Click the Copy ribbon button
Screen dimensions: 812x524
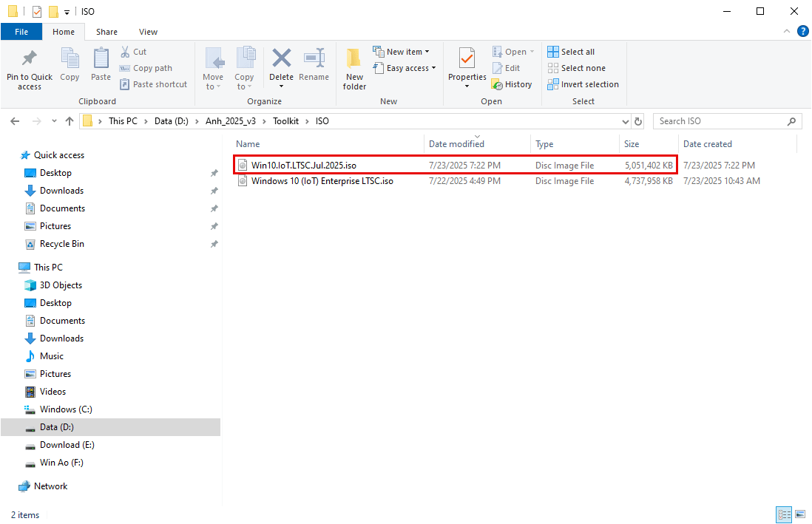click(x=70, y=64)
